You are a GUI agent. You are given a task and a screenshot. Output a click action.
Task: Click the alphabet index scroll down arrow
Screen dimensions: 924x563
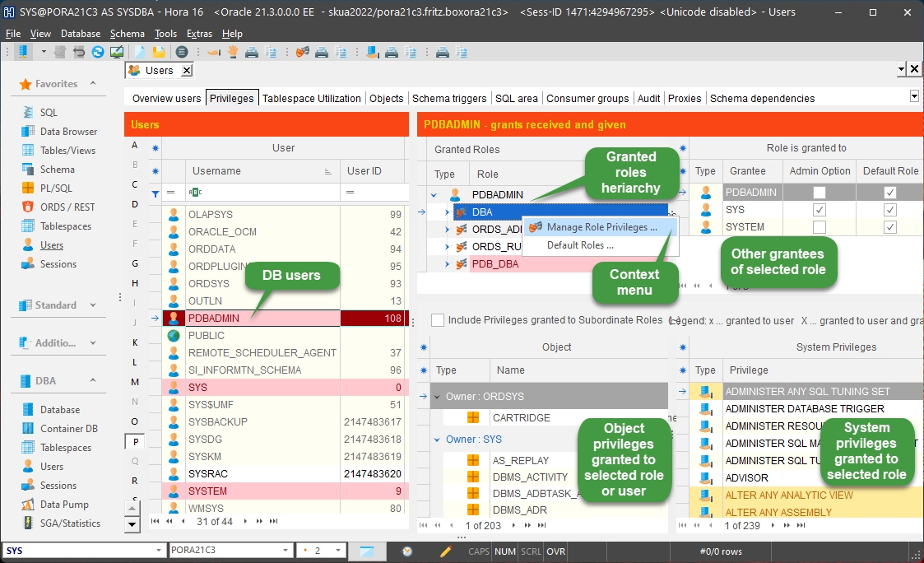coord(132,524)
